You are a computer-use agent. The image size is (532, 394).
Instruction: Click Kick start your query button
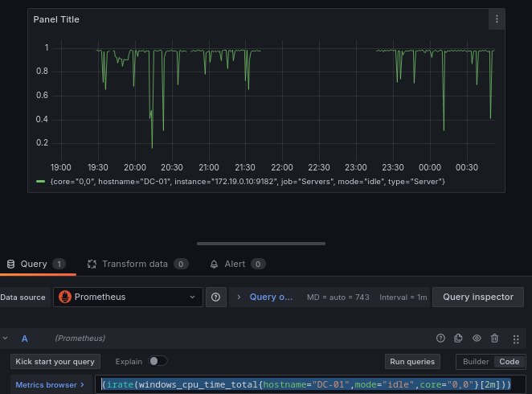55,362
